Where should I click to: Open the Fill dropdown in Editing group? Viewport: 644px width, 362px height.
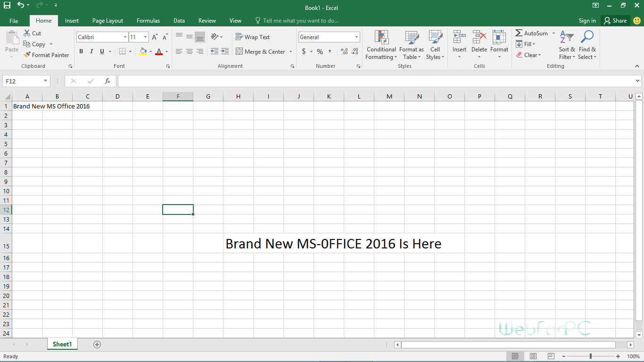526,44
